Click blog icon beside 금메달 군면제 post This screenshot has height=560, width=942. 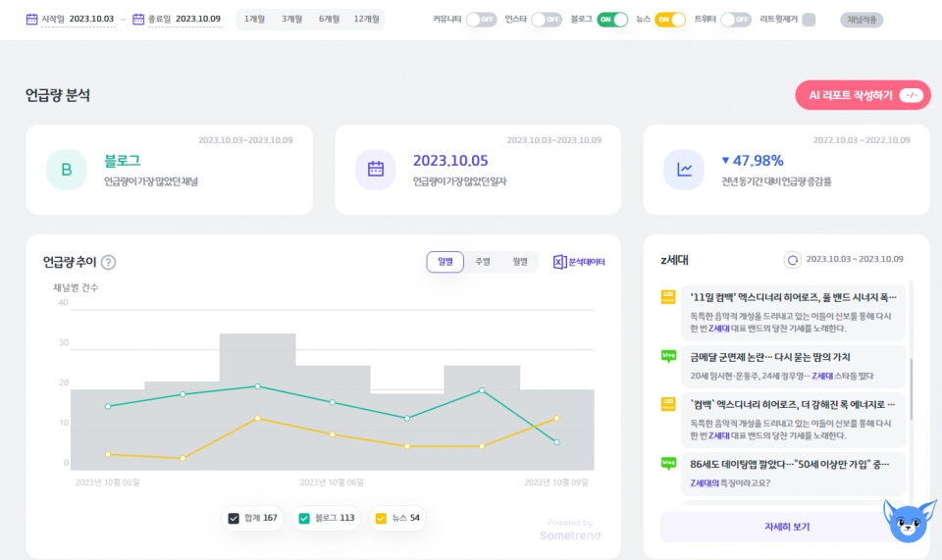click(x=668, y=357)
